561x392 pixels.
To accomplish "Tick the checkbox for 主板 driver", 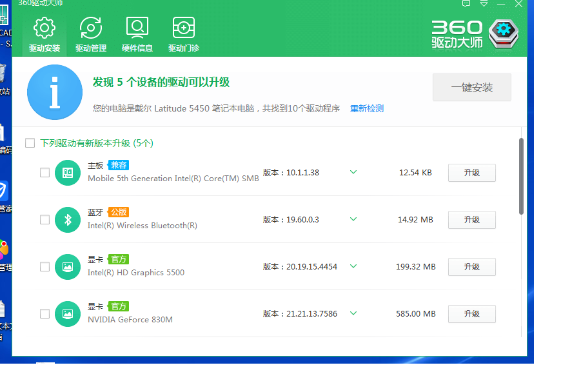I will [x=44, y=173].
